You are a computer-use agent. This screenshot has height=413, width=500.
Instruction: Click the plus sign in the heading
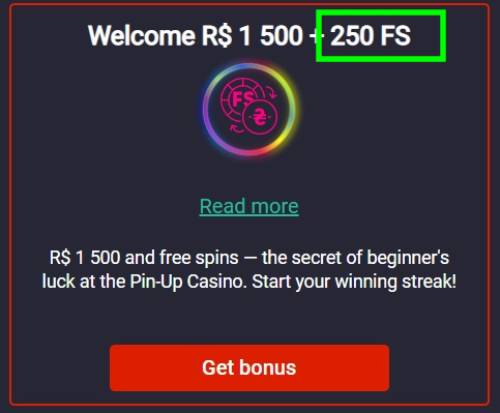(x=315, y=36)
